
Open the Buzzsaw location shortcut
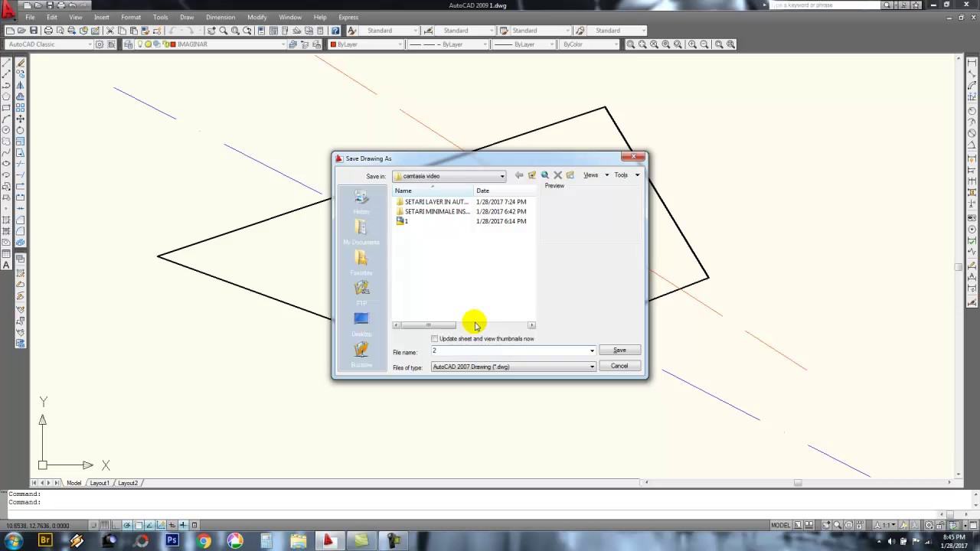tap(361, 355)
